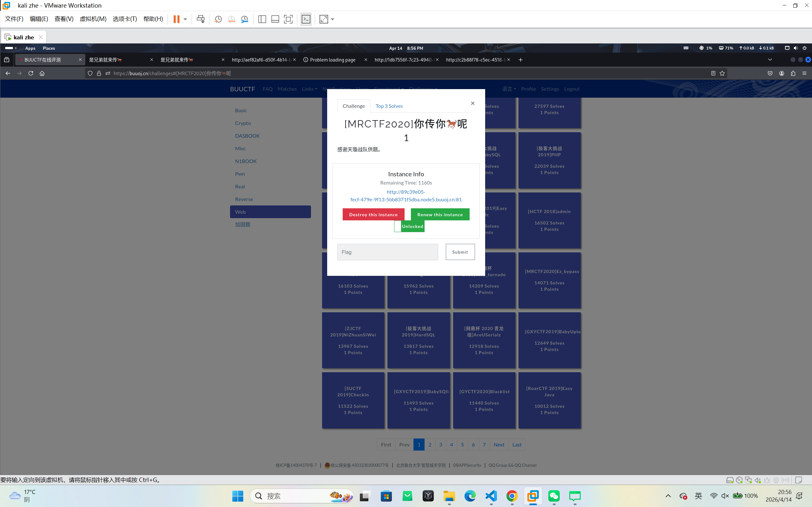This screenshot has height=507, width=812.
Task: Reload the Firefox page
Action: coord(30,73)
